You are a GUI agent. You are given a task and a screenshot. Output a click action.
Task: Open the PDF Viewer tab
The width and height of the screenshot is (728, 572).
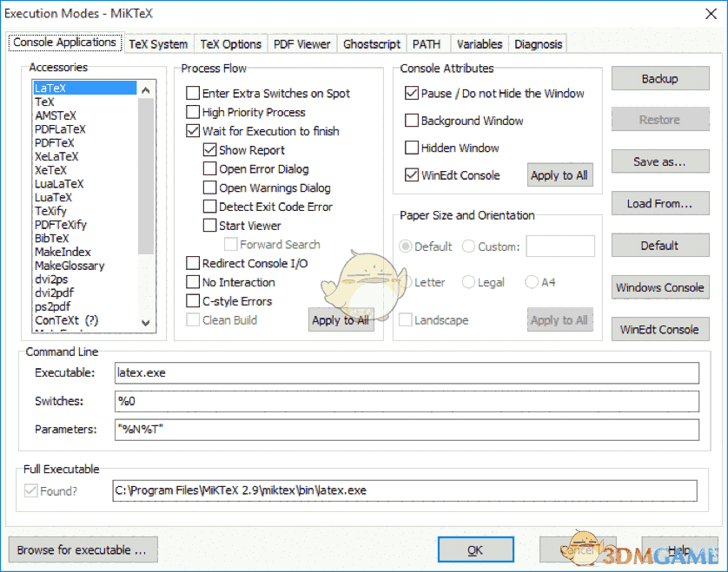point(301,43)
